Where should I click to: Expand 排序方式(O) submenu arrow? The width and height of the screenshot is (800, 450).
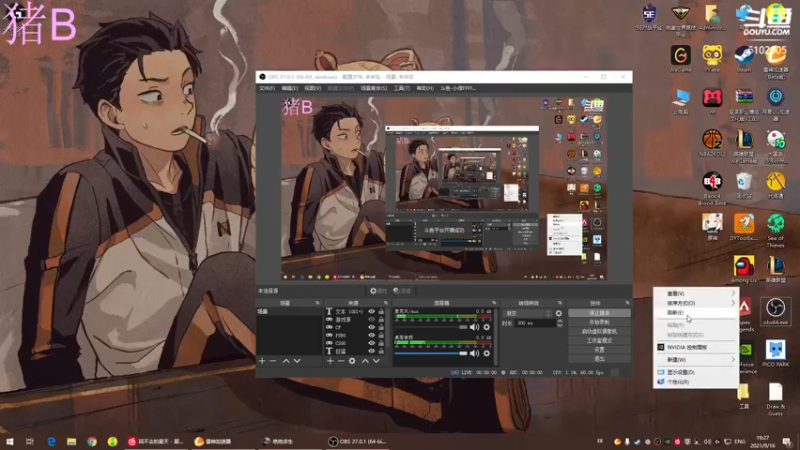(x=733, y=303)
